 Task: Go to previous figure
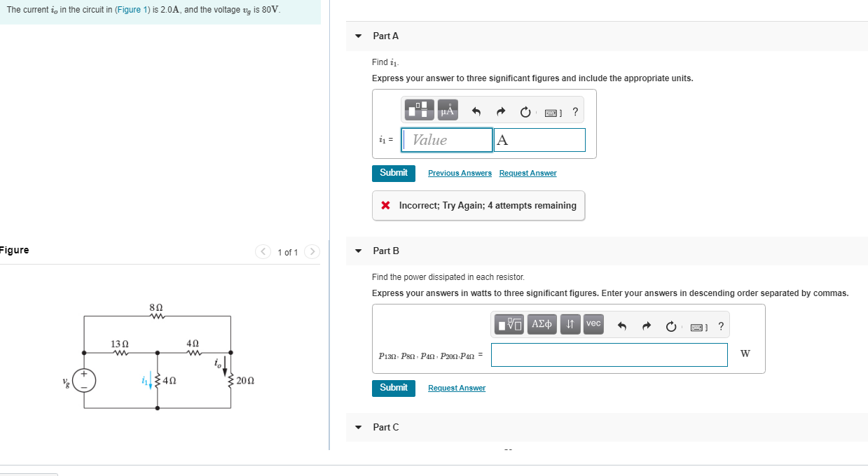(263, 252)
